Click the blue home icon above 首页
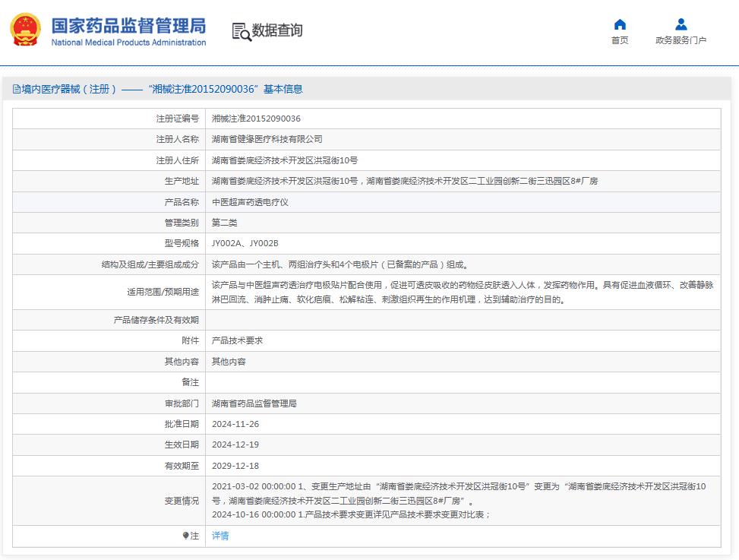 pyautogui.click(x=617, y=23)
